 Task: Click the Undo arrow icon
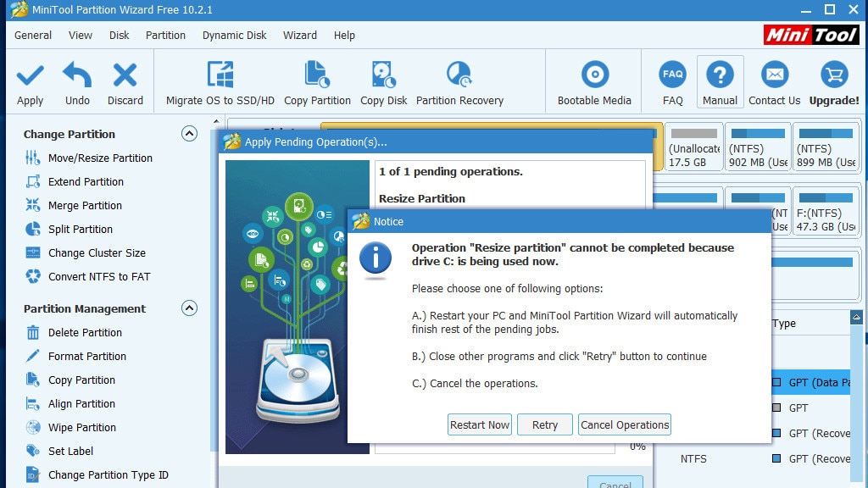point(77,75)
